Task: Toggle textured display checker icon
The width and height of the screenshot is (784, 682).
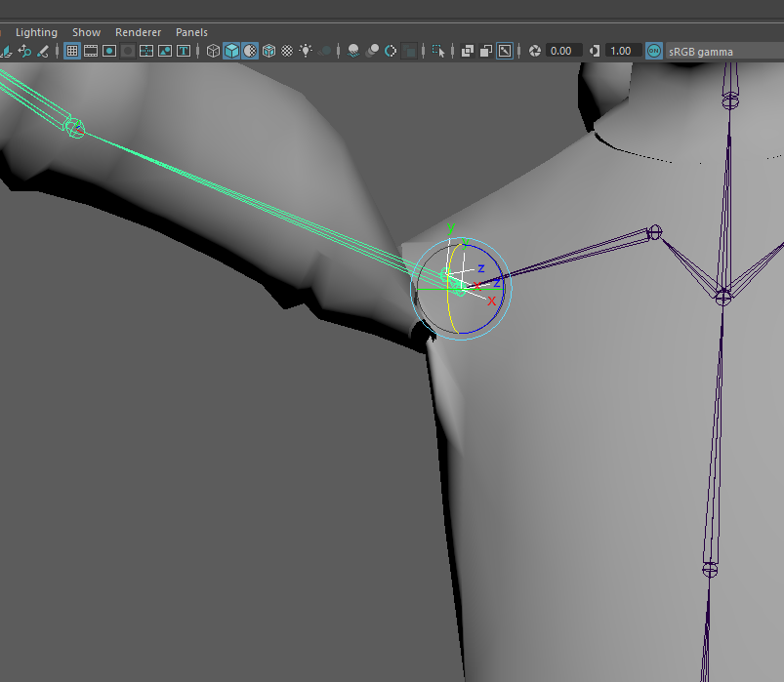Action: 287,51
